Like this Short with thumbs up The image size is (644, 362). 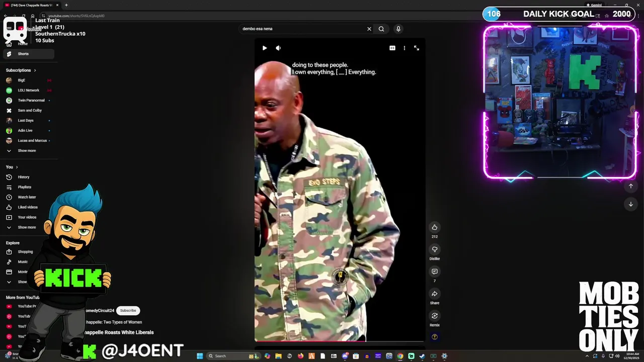[x=435, y=227]
